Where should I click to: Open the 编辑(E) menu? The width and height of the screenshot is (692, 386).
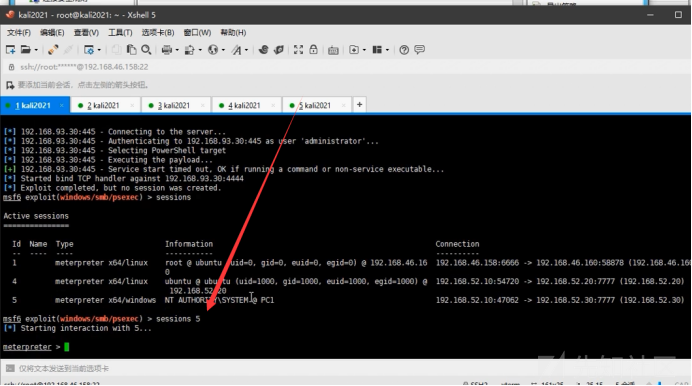52,33
